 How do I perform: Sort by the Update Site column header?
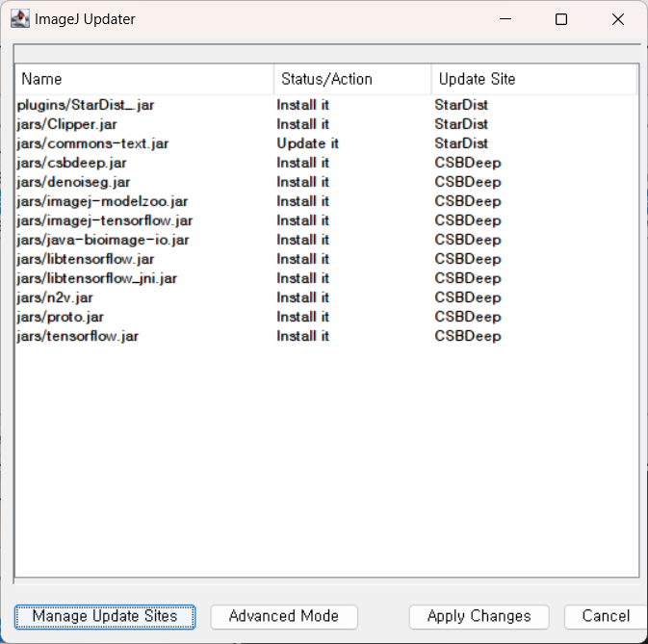534,79
